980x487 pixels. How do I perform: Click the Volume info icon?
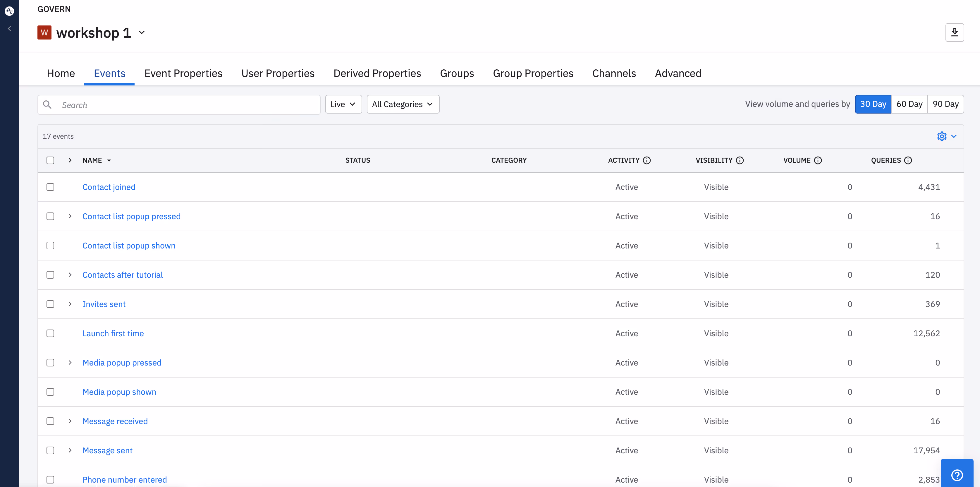pos(818,160)
